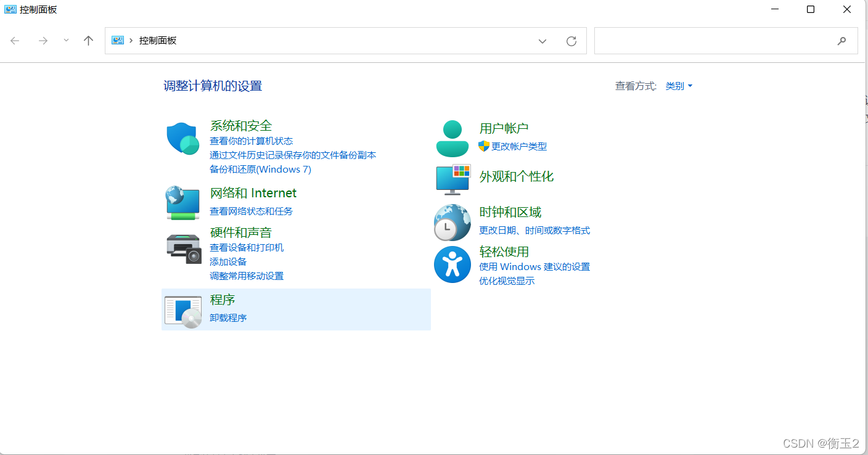Click 查看你的计算机状态 link

252,141
